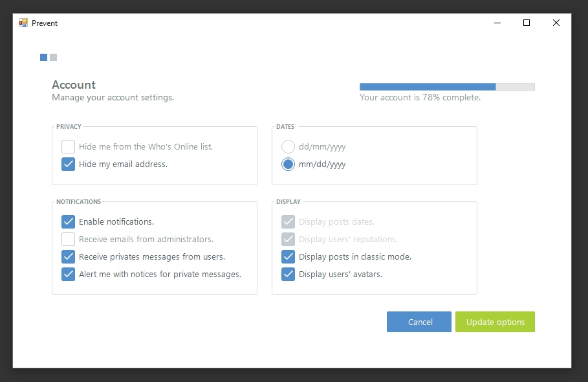The image size is (588, 382).
Task: Tick 'Receive emails from administrators'
Action: pos(69,240)
